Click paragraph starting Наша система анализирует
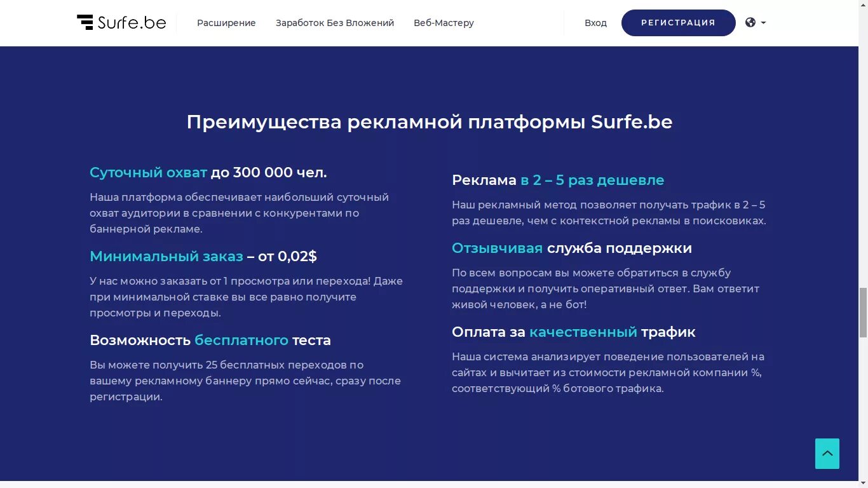Screen dimensions: 868x488 click(x=608, y=372)
